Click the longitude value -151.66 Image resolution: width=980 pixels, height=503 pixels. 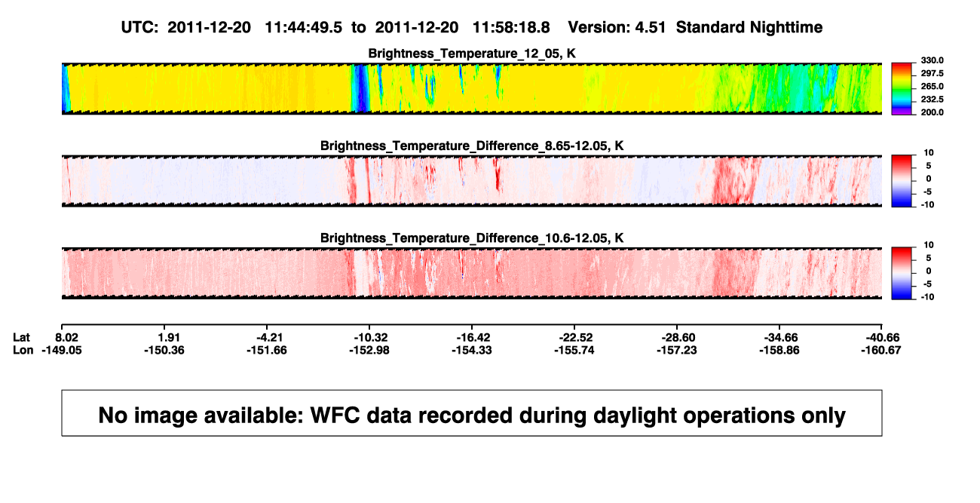click(x=267, y=350)
